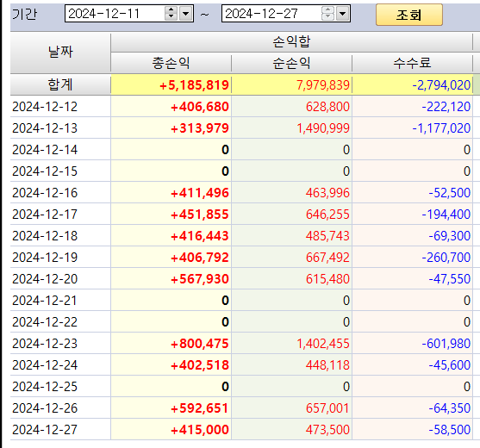Select the 2024-12-22 date row

click(45, 322)
